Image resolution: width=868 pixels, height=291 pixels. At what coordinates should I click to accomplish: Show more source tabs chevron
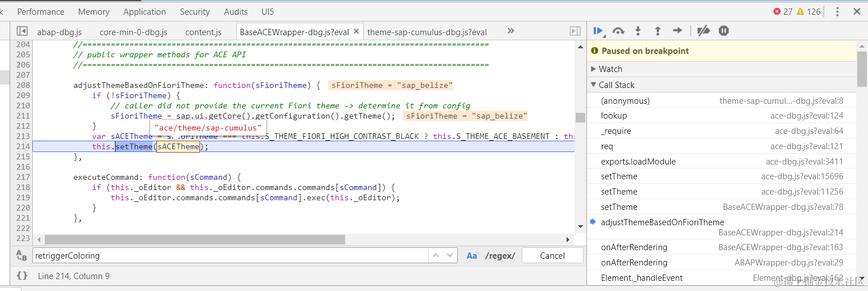(510, 31)
